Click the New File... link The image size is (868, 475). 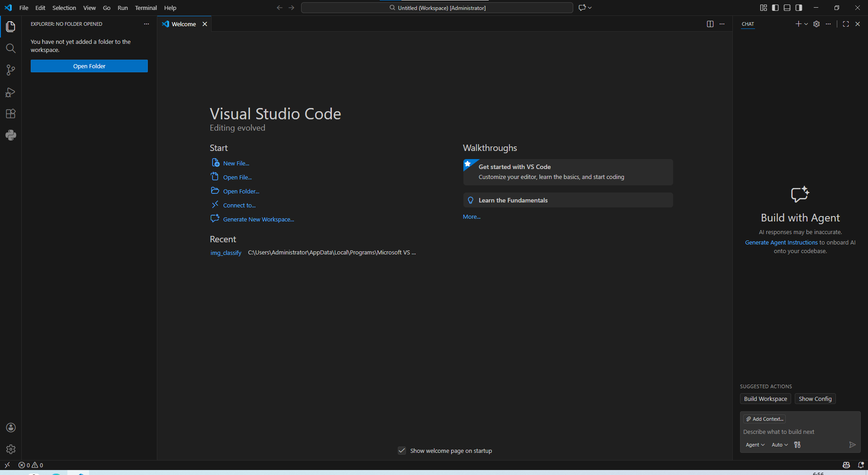pos(236,163)
